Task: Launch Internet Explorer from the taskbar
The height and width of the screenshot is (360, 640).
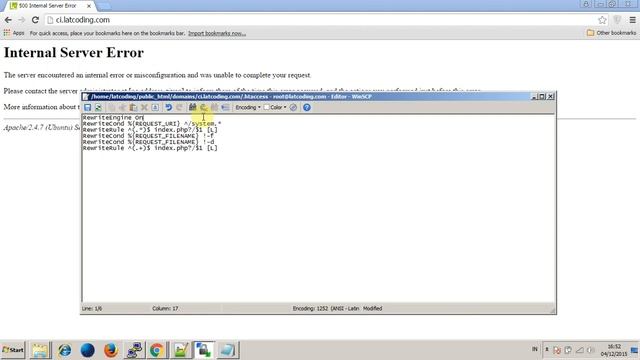Action: coord(64,350)
